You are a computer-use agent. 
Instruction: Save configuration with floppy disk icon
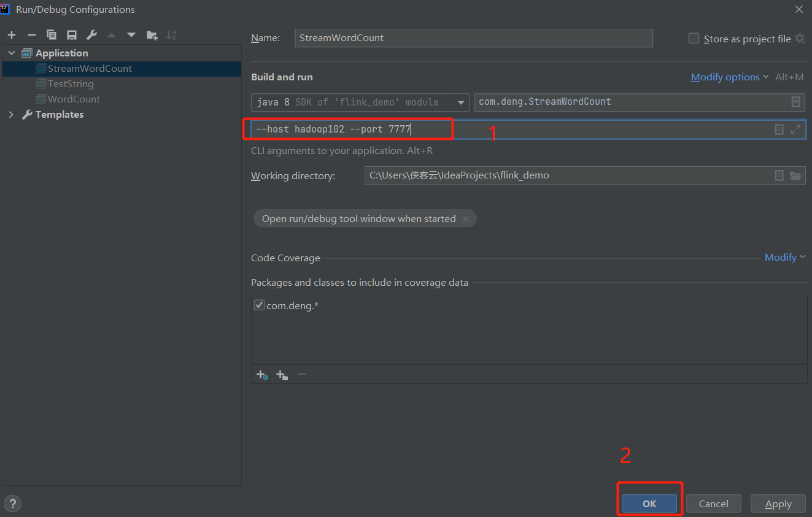pyautogui.click(x=72, y=35)
